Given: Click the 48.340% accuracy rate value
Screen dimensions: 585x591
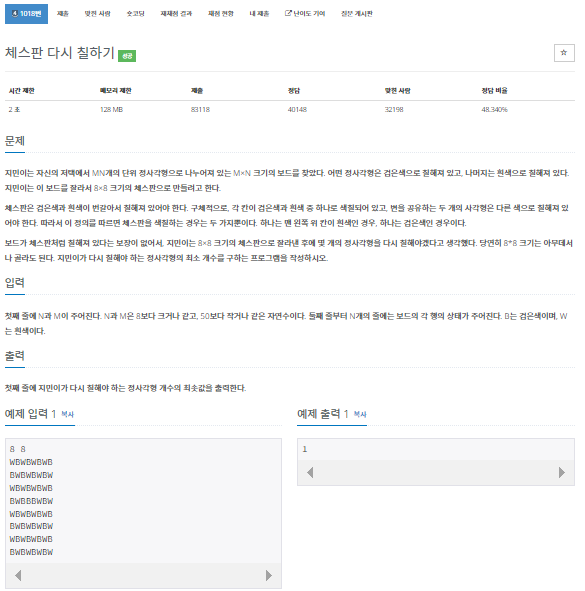Looking at the screenshot, I should [x=495, y=110].
